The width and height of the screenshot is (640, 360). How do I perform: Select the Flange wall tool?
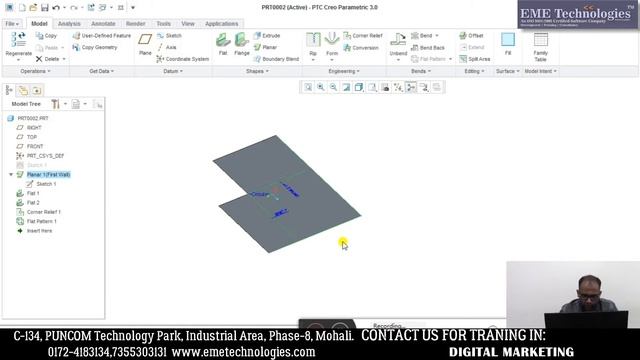[x=242, y=44]
